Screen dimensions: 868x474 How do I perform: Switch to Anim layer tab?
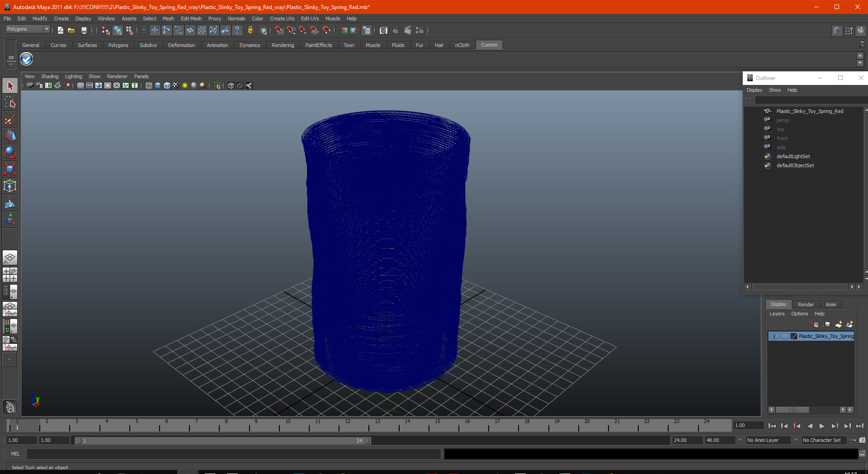point(831,305)
